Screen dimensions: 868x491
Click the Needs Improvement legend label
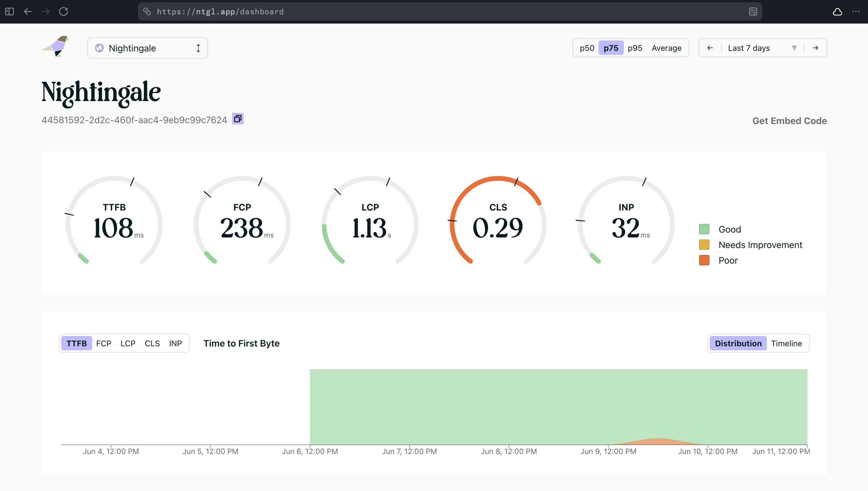760,245
